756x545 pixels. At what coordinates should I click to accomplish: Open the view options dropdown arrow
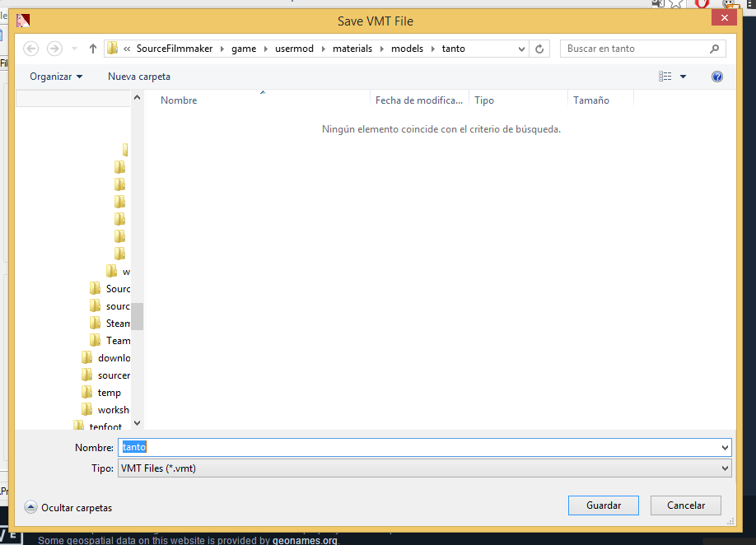[684, 77]
